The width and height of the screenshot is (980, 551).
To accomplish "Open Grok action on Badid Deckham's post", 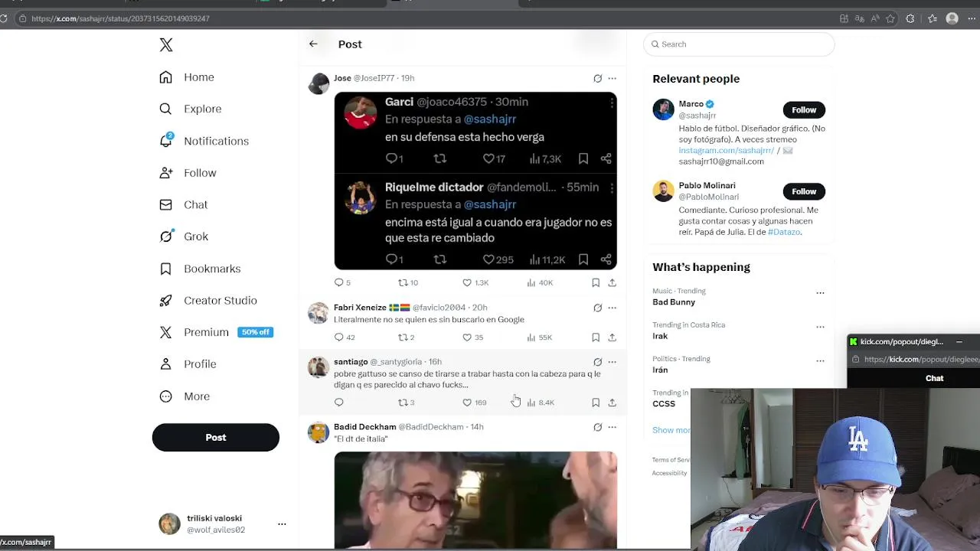I will (x=597, y=427).
